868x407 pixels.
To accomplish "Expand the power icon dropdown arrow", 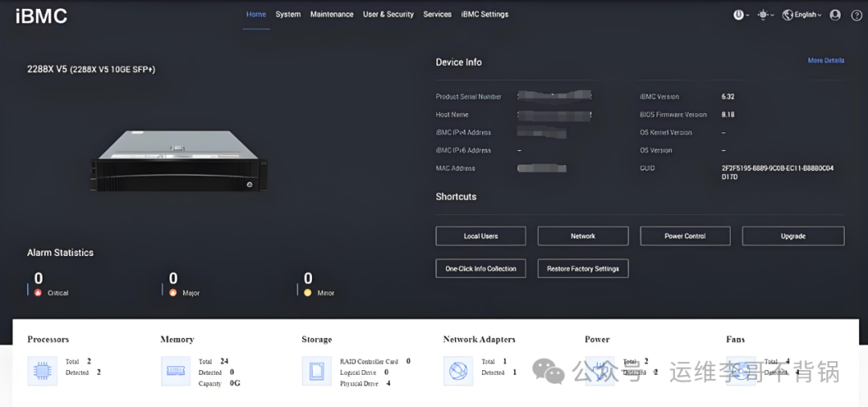I will [747, 15].
